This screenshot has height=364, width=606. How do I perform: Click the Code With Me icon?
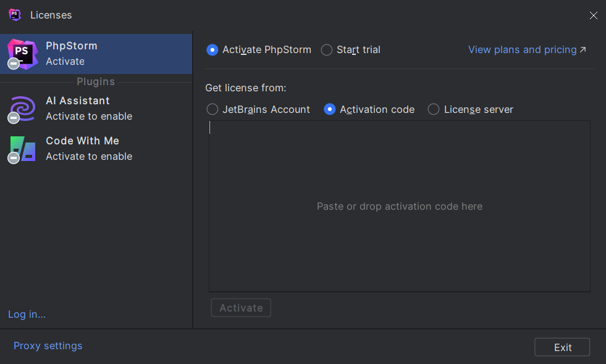[x=23, y=149]
